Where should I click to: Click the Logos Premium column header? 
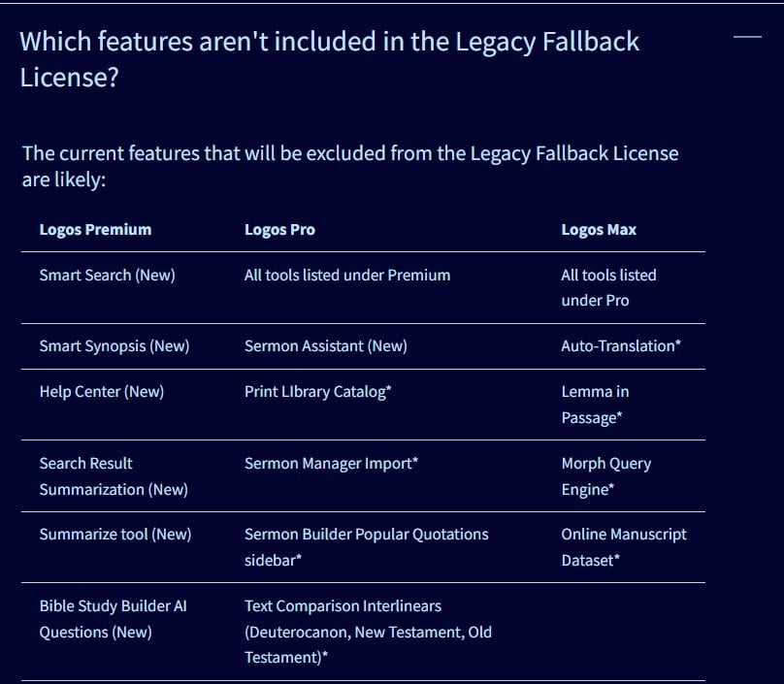pos(95,230)
